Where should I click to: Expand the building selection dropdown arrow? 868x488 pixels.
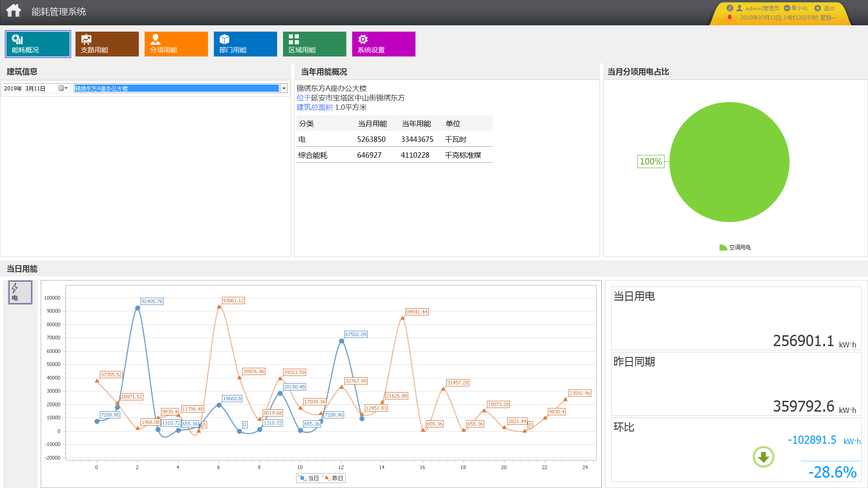point(284,89)
